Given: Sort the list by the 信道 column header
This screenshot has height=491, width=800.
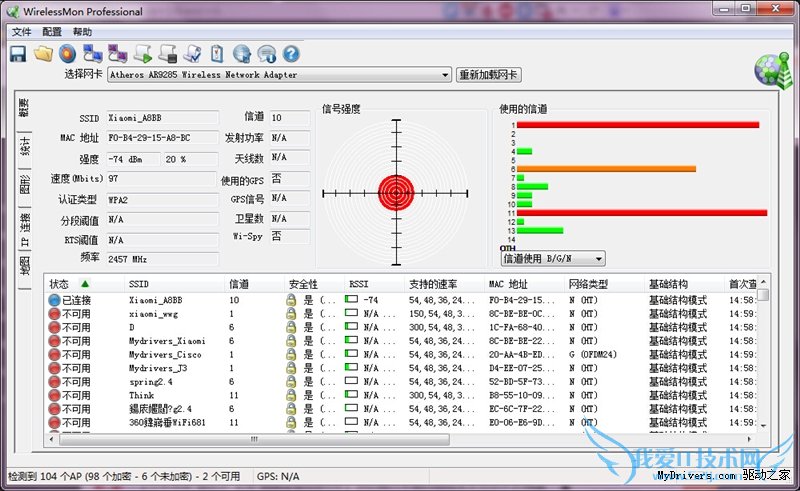Looking at the screenshot, I should (x=254, y=284).
